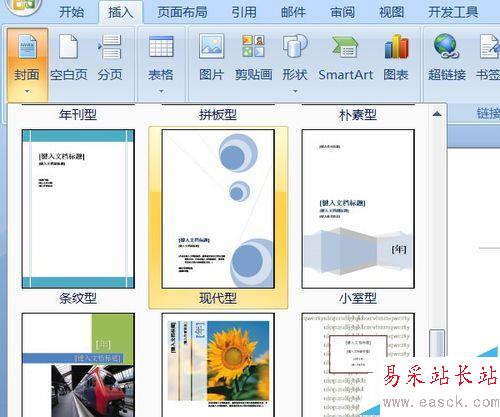Expand the 封面 dropdown arrow
The width and height of the screenshot is (500, 417).
pos(27,91)
